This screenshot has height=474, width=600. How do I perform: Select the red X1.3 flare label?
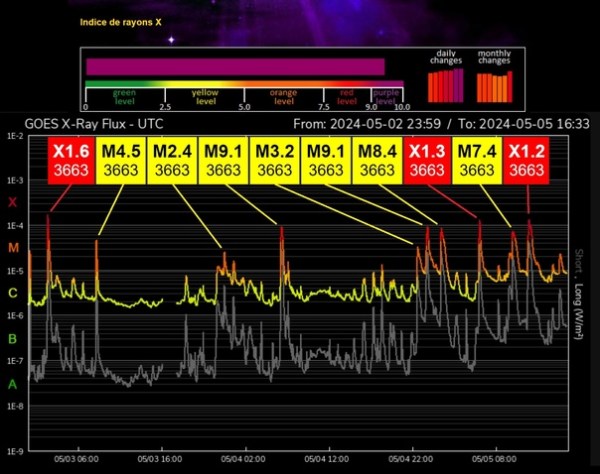(x=427, y=160)
